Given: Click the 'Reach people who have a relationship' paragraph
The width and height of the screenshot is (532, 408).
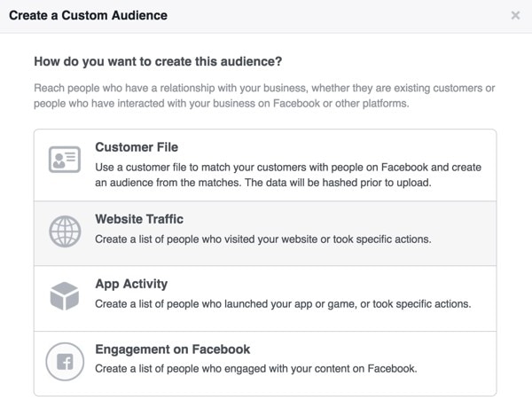Looking at the screenshot, I should (265, 98).
